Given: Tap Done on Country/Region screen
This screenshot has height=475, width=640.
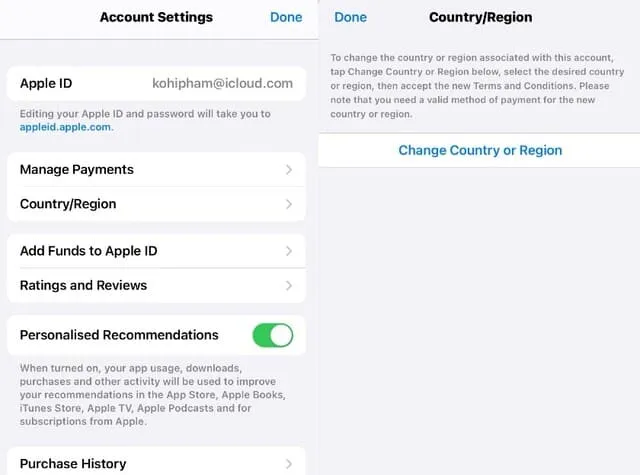Looking at the screenshot, I should [x=350, y=17].
